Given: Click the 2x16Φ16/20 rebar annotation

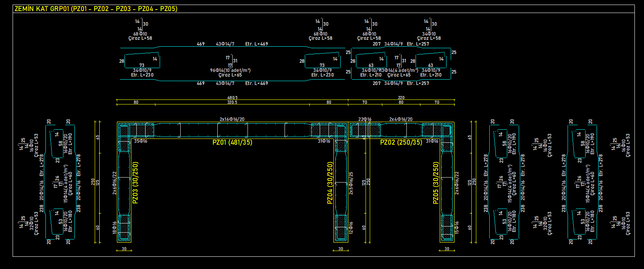Looking at the screenshot, I should [x=232, y=119].
